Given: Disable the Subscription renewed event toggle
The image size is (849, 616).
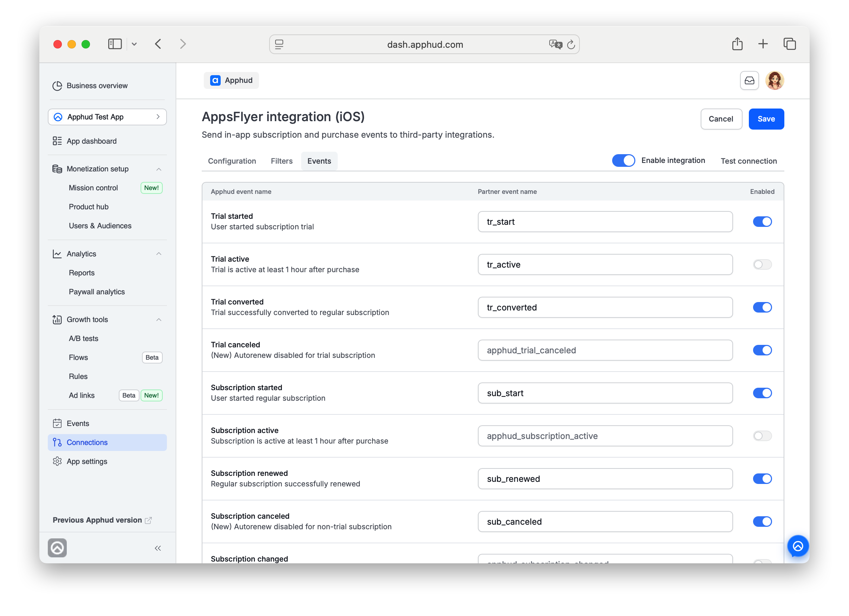Looking at the screenshot, I should pos(762,479).
